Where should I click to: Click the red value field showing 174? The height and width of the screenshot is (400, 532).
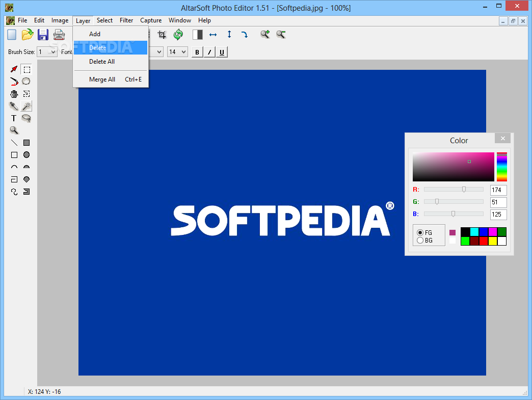pyautogui.click(x=498, y=190)
